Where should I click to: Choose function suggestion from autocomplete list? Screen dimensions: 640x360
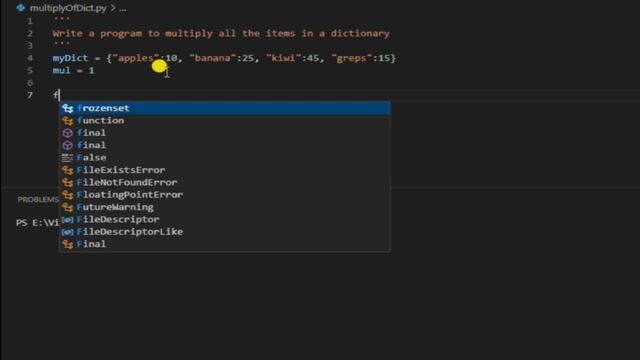click(x=225, y=120)
